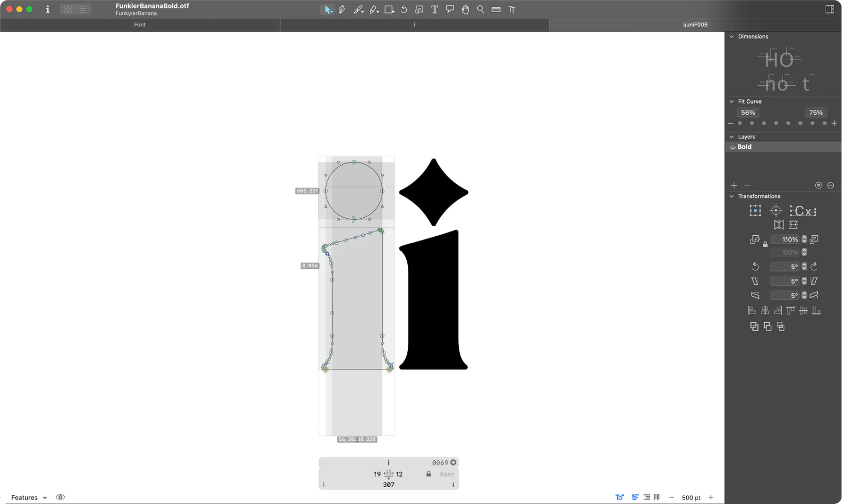Collapse the Dimensions section
Image resolution: width=842 pixels, height=504 pixels.
(x=731, y=37)
